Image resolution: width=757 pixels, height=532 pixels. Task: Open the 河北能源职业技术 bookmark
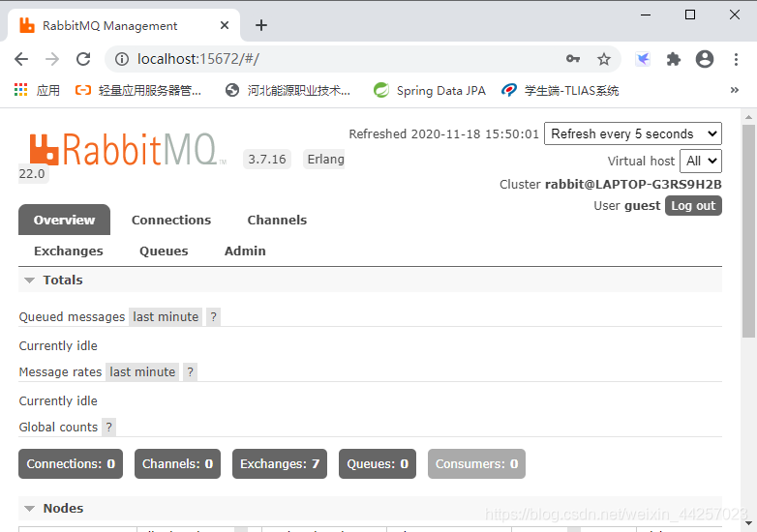288,90
